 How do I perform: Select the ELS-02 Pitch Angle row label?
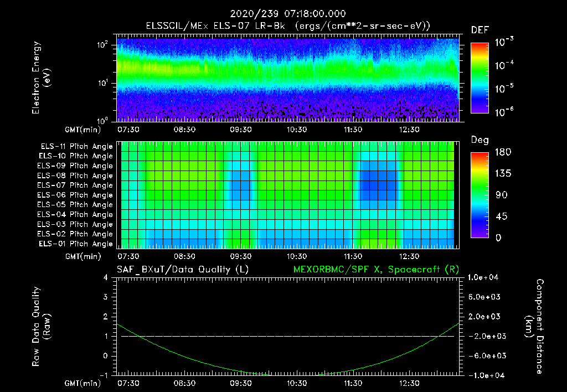coord(75,234)
